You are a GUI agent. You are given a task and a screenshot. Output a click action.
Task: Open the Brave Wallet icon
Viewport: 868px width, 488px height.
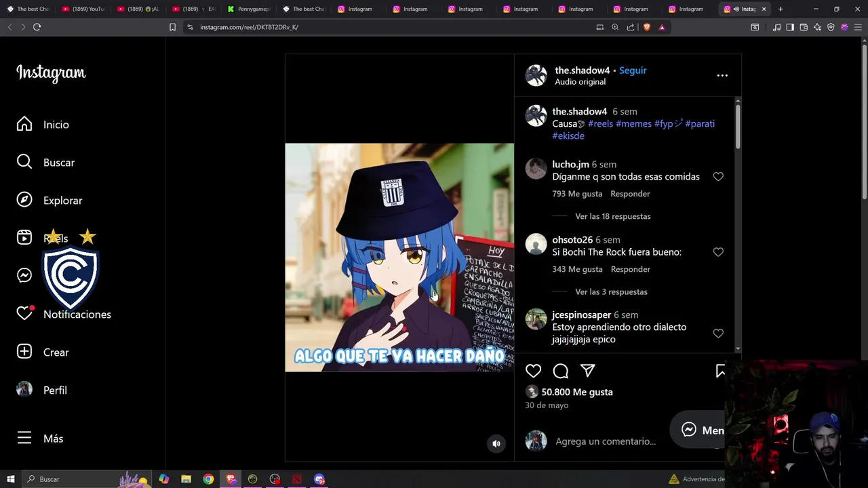point(804,27)
